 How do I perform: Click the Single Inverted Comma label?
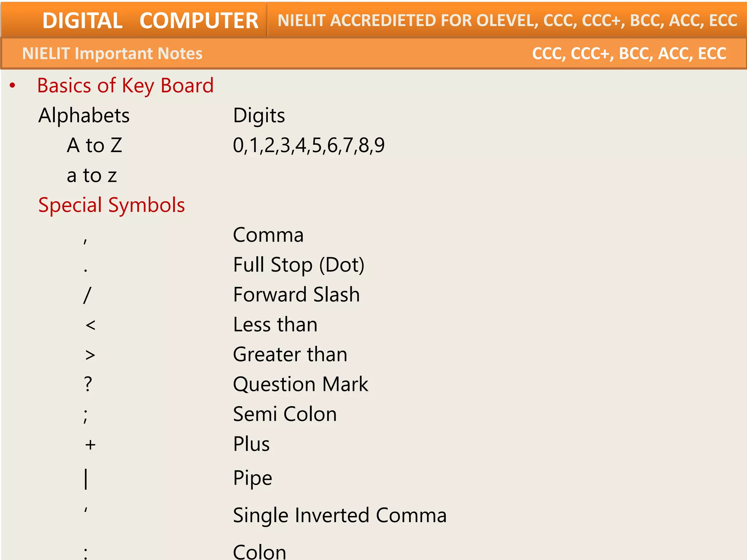[340, 516]
